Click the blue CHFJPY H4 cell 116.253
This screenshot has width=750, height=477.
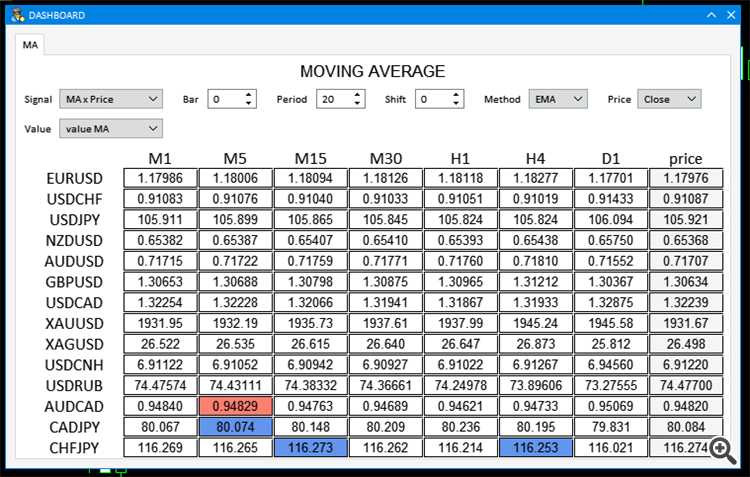pyautogui.click(x=536, y=448)
